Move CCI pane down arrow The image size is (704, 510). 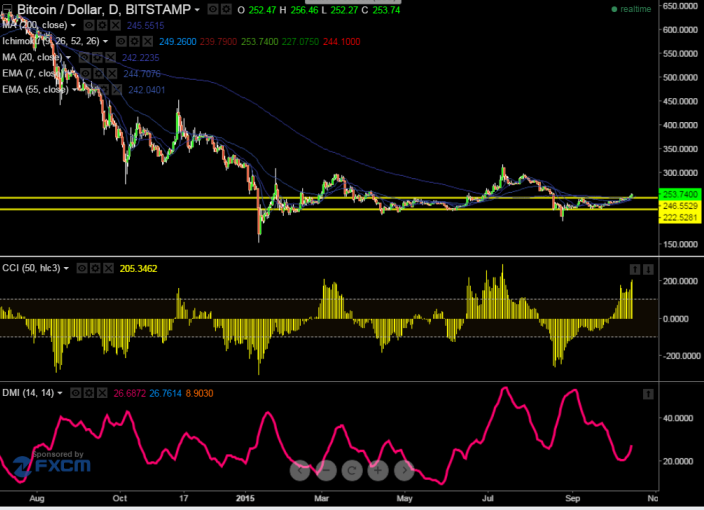coord(648,269)
